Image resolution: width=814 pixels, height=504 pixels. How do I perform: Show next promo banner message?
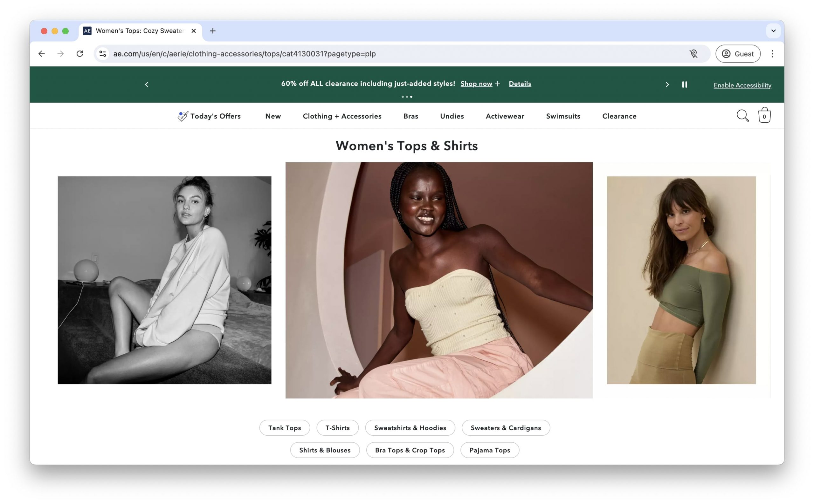click(x=667, y=85)
